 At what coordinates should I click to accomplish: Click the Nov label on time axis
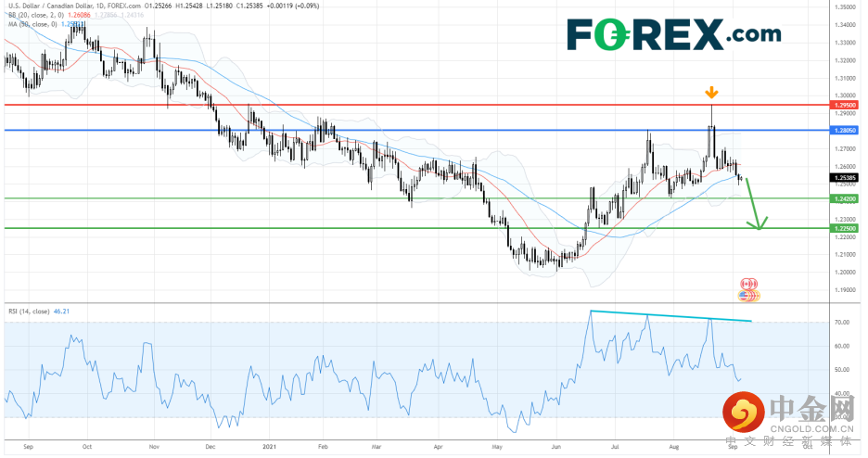155,446
